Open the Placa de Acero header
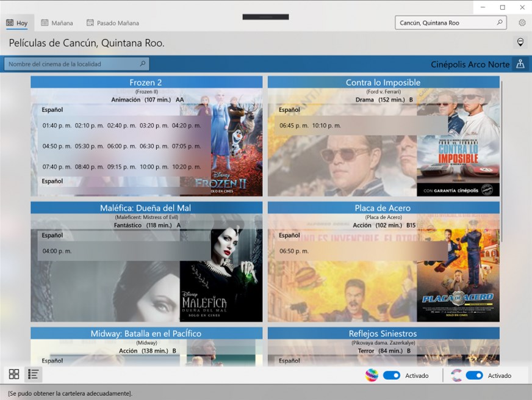 point(383,208)
